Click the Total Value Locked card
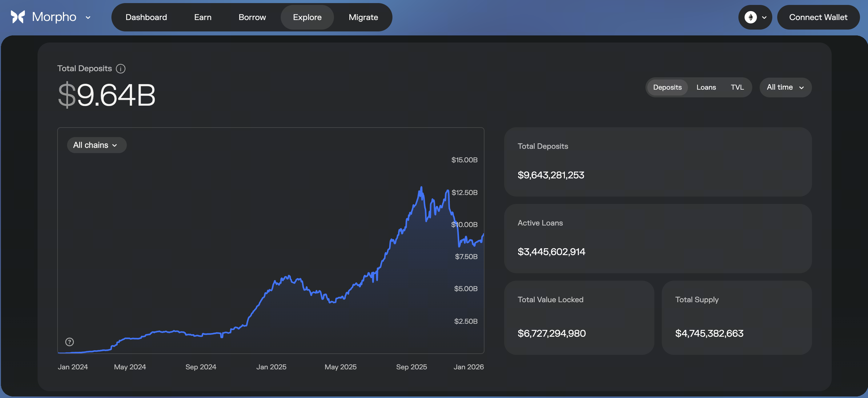Viewport: 868px width, 398px height. click(x=579, y=317)
